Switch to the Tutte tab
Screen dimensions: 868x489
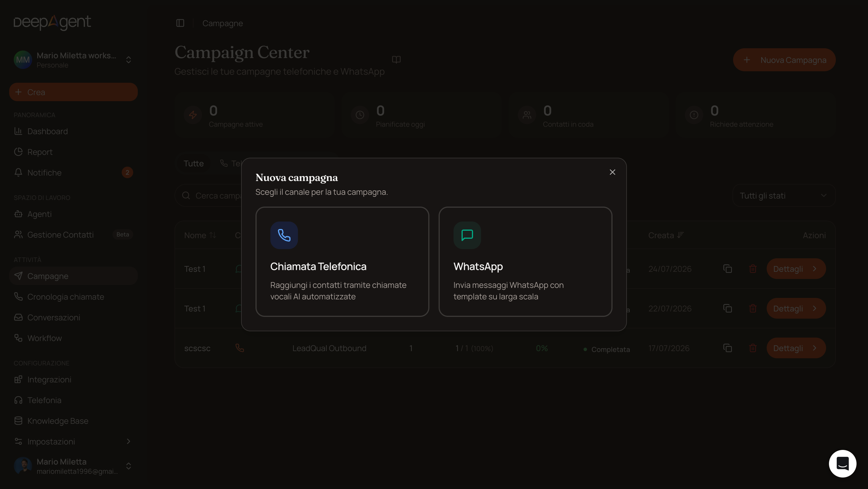click(194, 163)
